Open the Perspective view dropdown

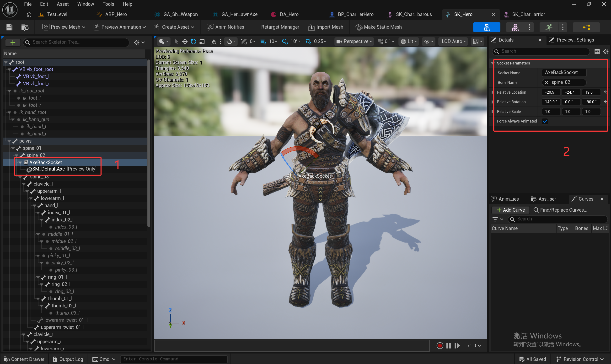354,42
